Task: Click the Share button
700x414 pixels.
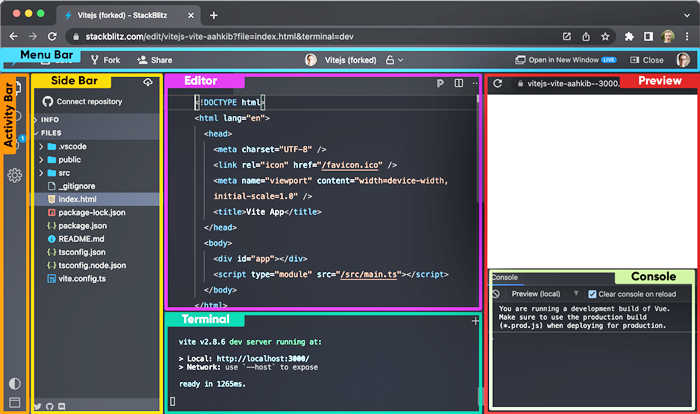Action: [154, 60]
